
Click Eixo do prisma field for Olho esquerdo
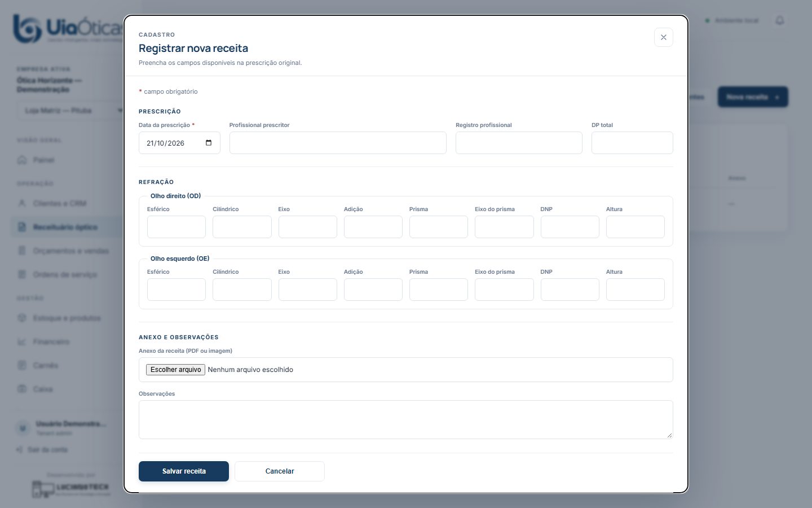click(504, 290)
